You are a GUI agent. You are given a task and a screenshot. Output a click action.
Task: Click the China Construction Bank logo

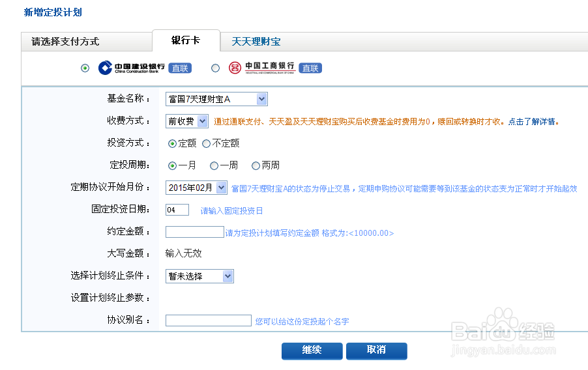(x=131, y=68)
